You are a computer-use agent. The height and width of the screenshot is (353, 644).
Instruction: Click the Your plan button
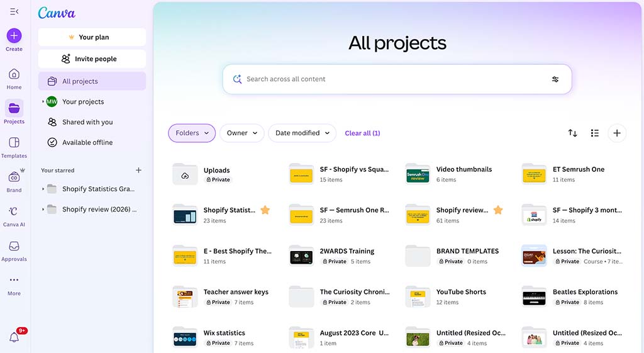click(92, 37)
